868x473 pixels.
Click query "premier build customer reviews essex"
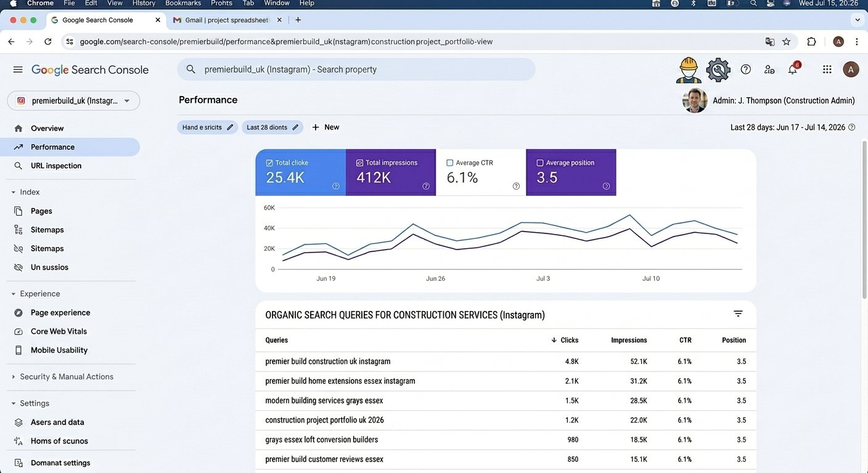(x=324, y=459)
